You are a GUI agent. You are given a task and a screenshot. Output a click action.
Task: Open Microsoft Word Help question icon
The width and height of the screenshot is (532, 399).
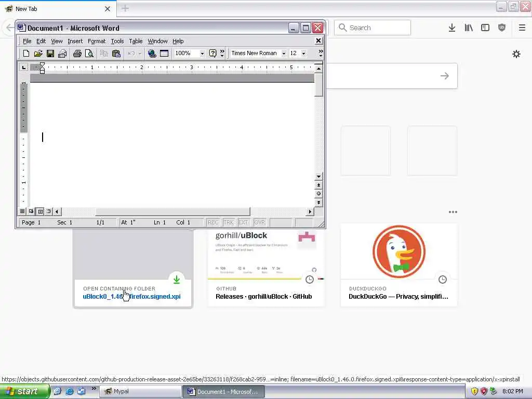coord(212,54)
